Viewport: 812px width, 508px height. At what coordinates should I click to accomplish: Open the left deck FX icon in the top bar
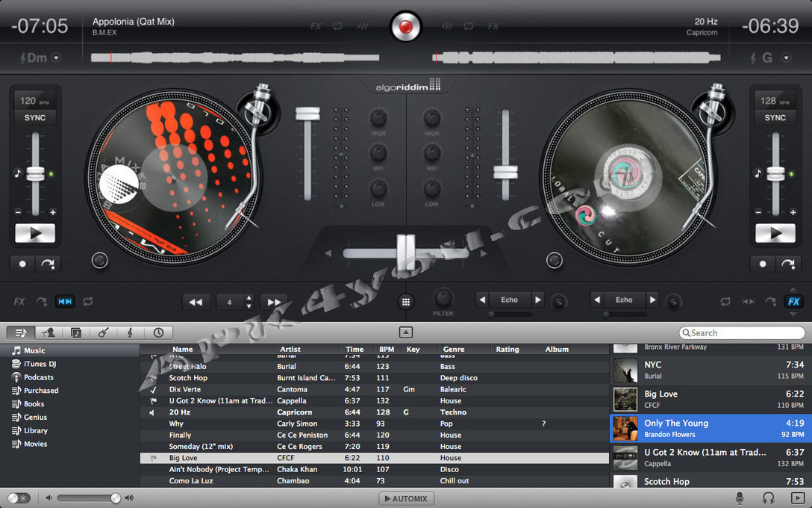point(316,26)
